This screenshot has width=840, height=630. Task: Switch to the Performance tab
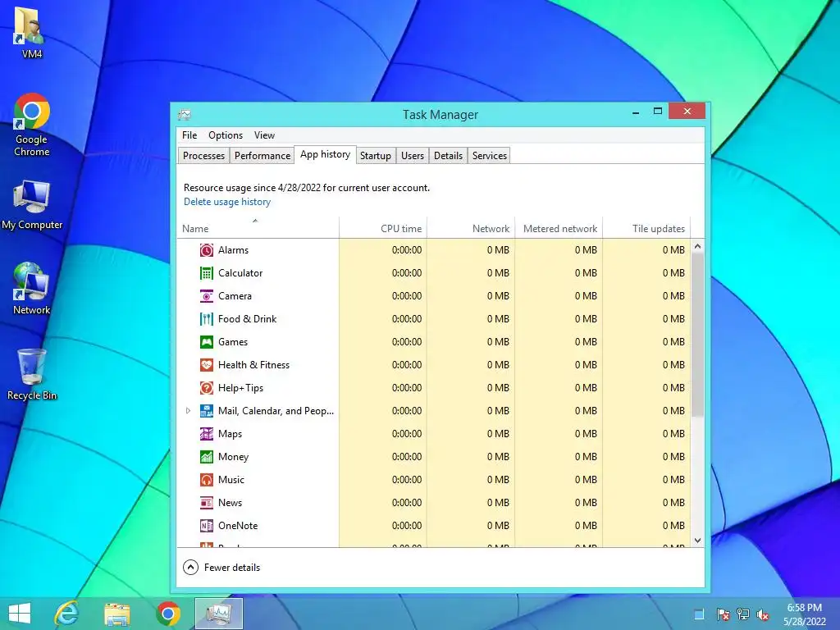262,155
